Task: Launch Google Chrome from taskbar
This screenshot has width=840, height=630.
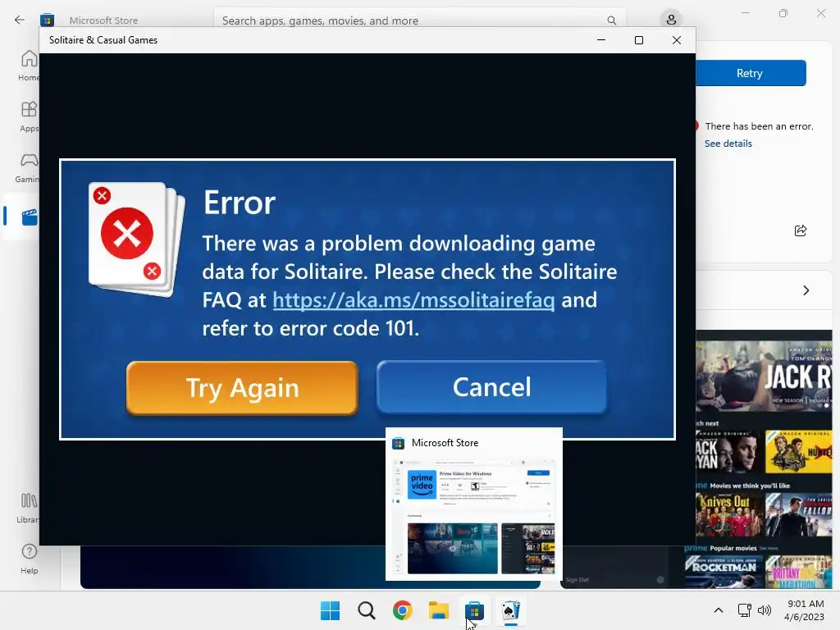Action: pos(402,610)
